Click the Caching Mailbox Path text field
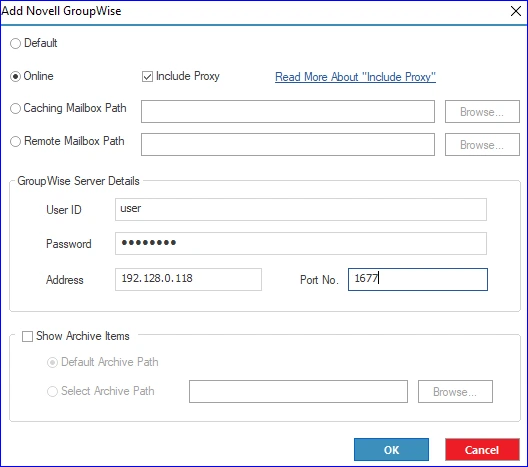Image resolution: width=528 pixels, height=467 pixels. click(x=288, y=111)
